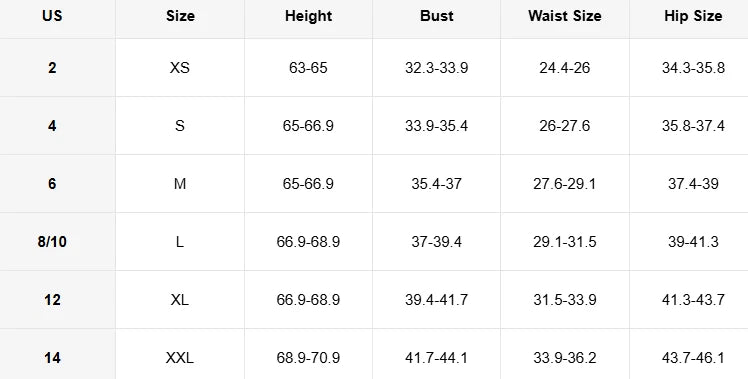
Task: Click waist value 24.4-26
Action: 564,68
